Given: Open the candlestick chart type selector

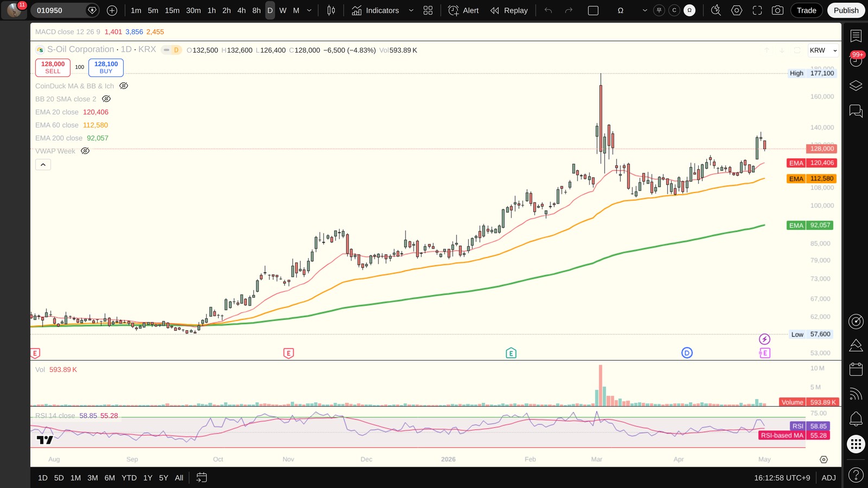Looking at the screenshot, I should pos(331,10).
